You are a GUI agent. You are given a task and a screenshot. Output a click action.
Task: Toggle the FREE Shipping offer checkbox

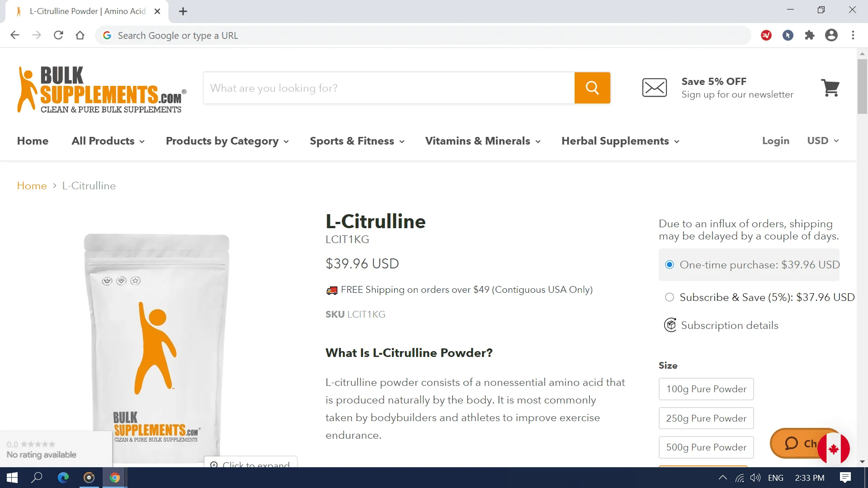(x=331, y=290)
